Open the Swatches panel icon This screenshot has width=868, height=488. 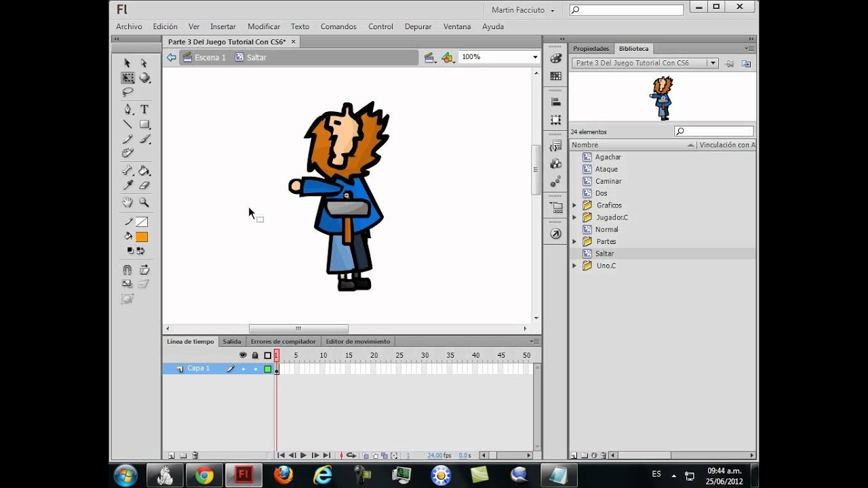point(555,77)
